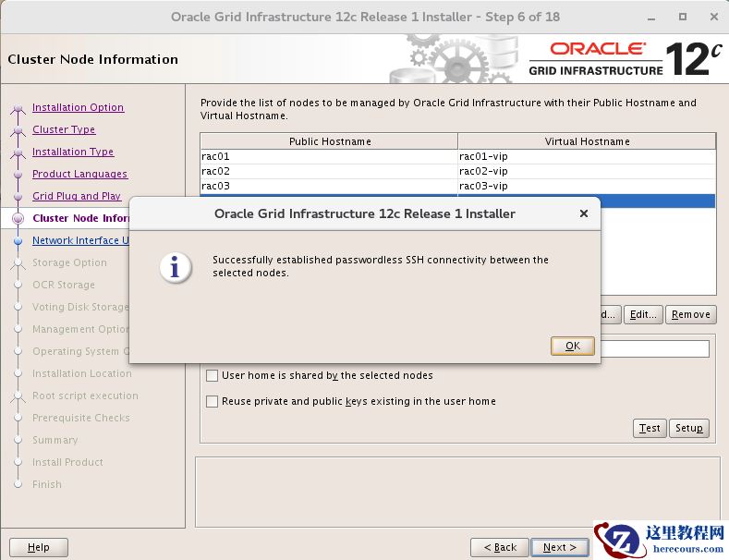Go to the Product Languages step

(x=80, y=174)
